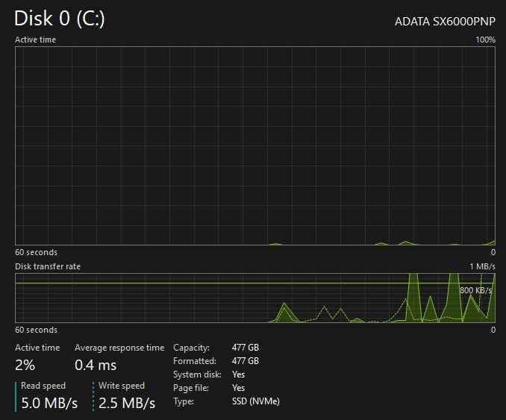506x420 pixels.
Task: Click inside the Active time graph
Action: pos(255,145)
